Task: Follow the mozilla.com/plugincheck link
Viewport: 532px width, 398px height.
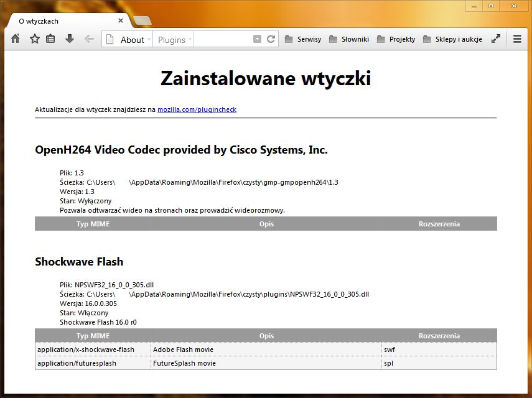Action: [197, 109]
